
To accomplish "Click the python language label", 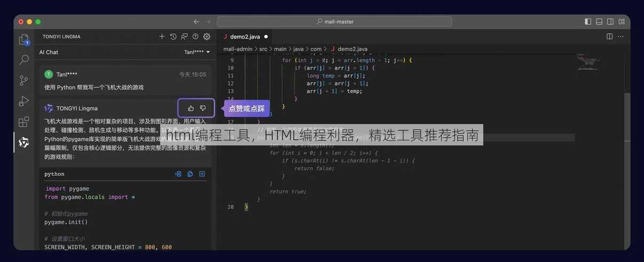I will 54,174.
